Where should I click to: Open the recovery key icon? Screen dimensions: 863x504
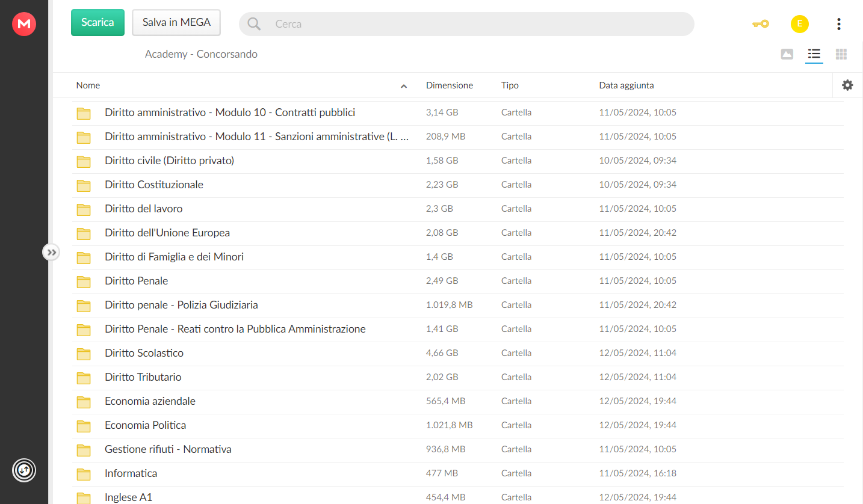click(x=761, y=24)
